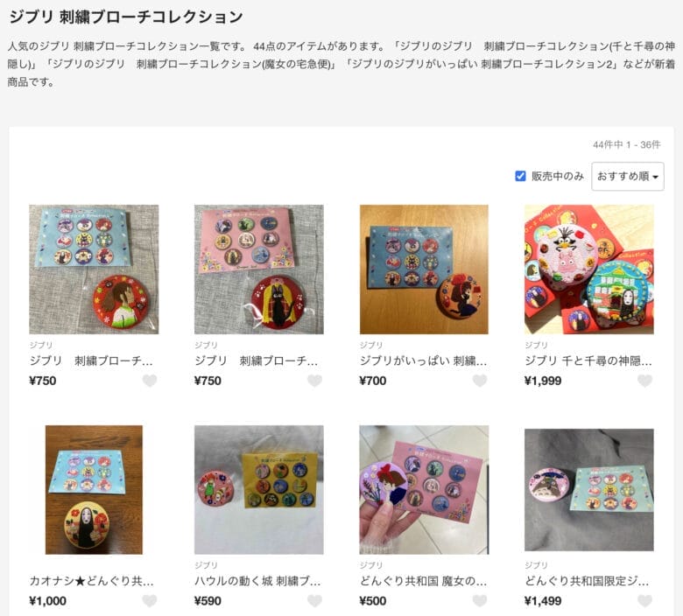
Task: Like the first ¥750 brooch item
Action: coord(150,381)
